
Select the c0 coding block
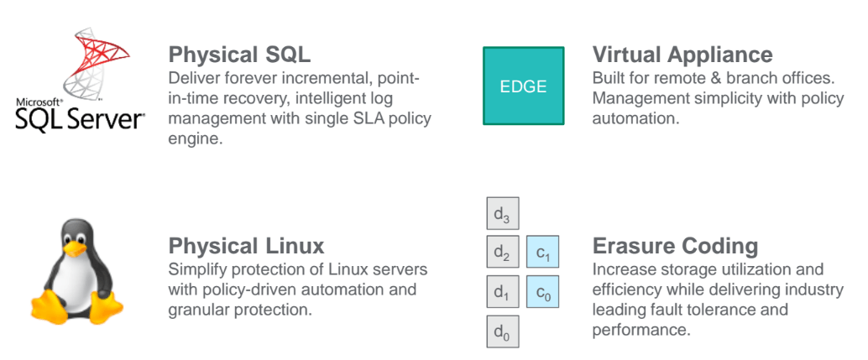coord(542,291)
